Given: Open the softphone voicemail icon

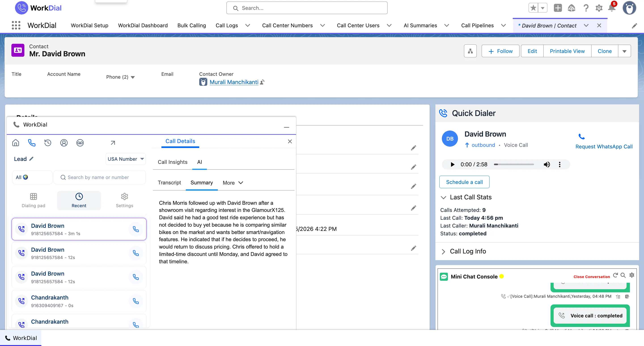Looking at the screenshot, I should pyautogui.click(x=80, y=143).
